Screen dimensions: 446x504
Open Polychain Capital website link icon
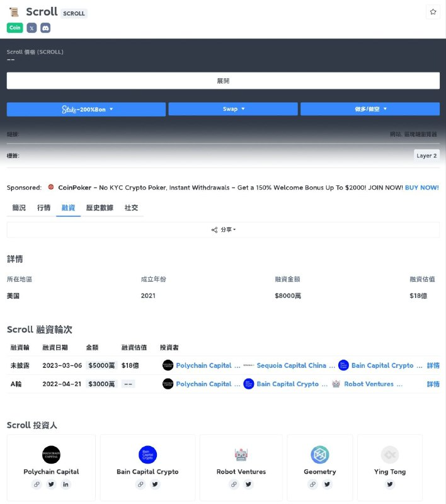tap(37, 484)
